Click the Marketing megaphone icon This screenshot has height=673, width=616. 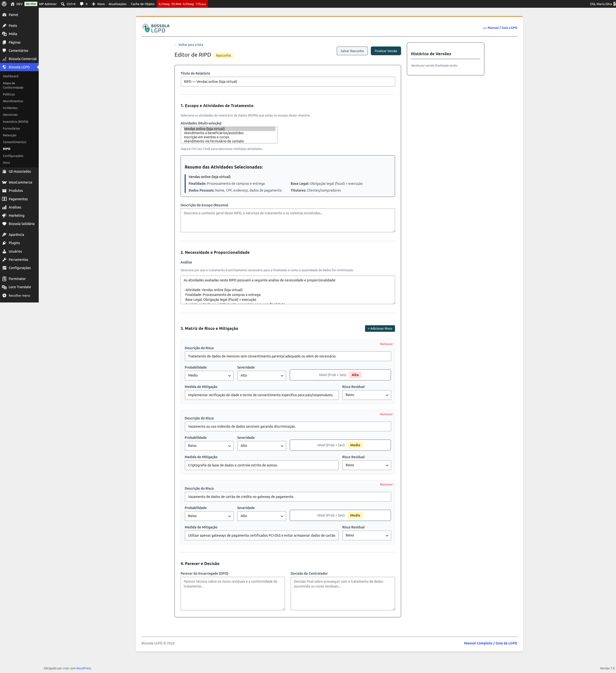point(4,216)
